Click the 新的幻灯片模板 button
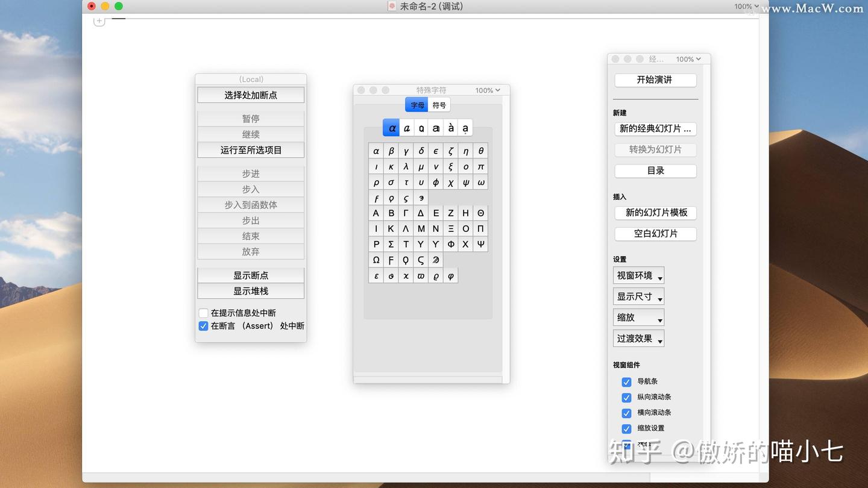The height and width of the screenshot is (488, 868). (655, 213)
